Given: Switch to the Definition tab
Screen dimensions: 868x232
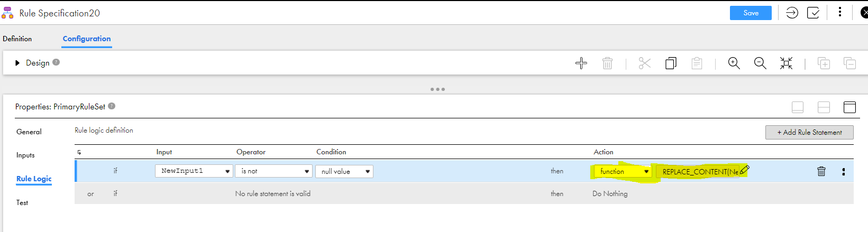Looking at the screenshot, I should point(17,39).
